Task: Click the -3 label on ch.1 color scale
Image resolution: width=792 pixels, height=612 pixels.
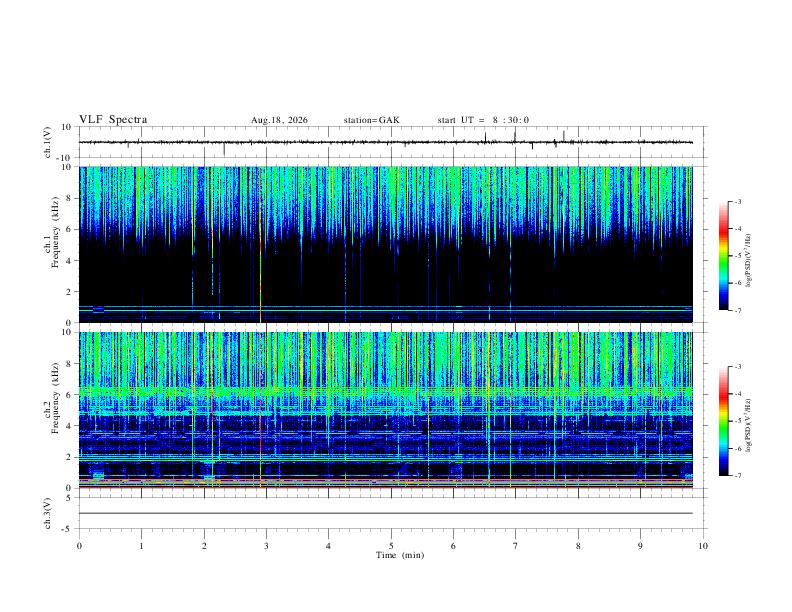Action: click(737, 201)
